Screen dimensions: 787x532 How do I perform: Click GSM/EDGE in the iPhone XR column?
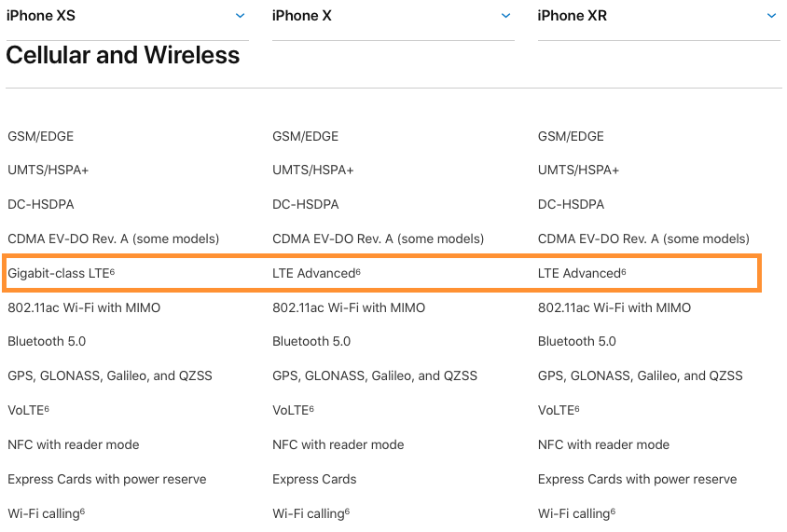tap(570, 136)
